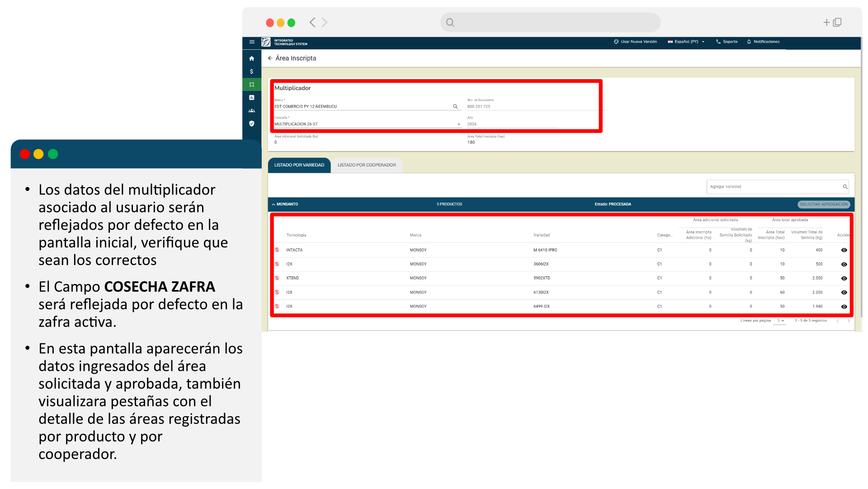Open the Líneas por página dropdown
This screenshot has height=489, width=868.
click(x=780, y=321)
